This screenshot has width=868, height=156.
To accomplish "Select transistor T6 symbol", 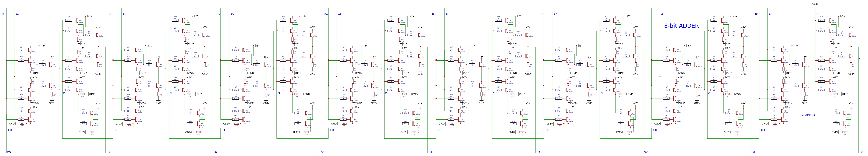I will 782,61.
